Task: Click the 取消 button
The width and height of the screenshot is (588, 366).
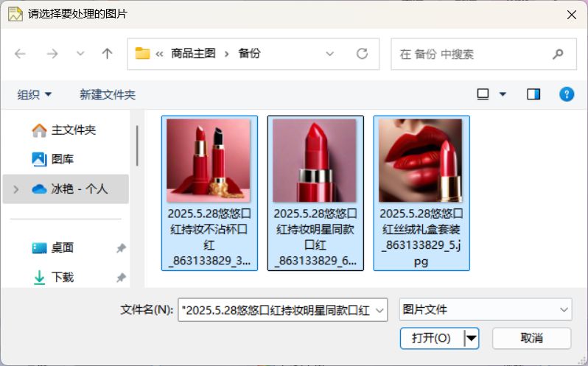Action: point(532,338)
